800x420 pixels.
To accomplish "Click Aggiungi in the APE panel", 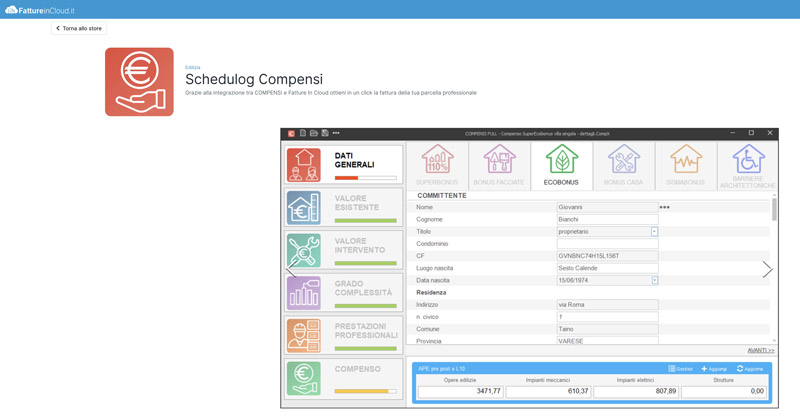I will point(714,368).
